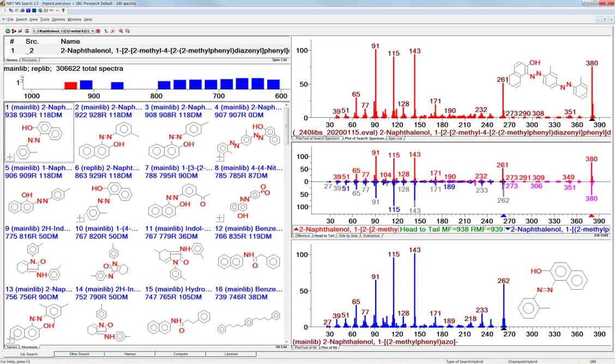Screen dimensions: 615x364
Task: Open the Librarian tab at bottom
Action: pyautogui.click(x=231, y=354)
